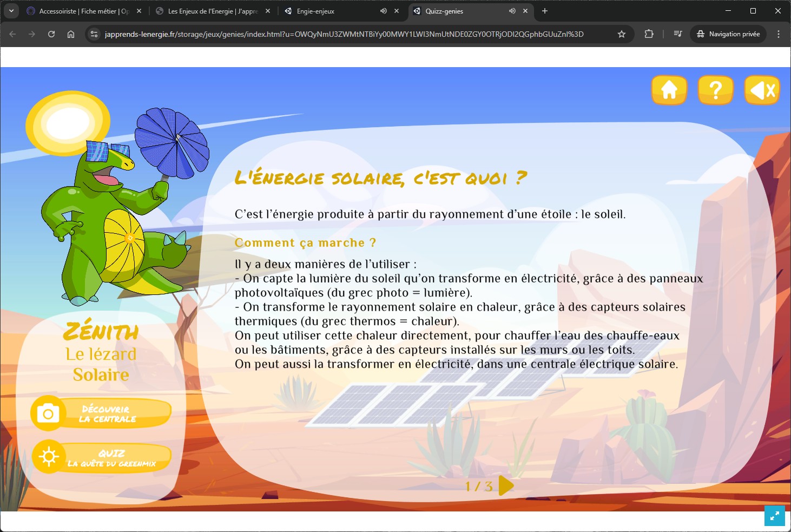Open help with the question mark button
This screenshot has height=532, width=791.
click(715, 90)
